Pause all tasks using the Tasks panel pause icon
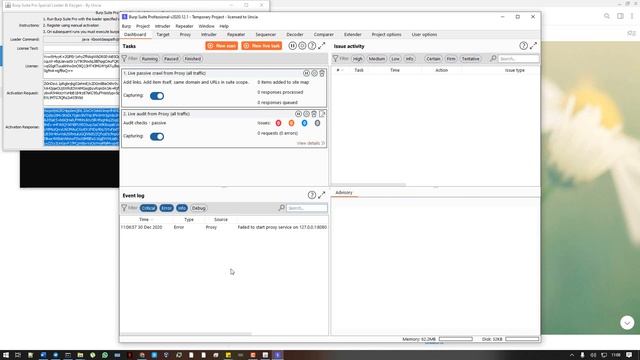This screenshot has width=640, height=360. [x=292, y=46]
